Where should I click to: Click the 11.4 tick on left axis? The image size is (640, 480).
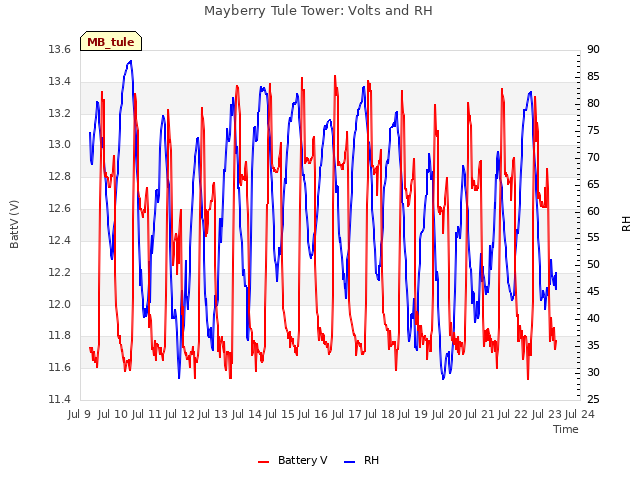pos(60,399)
